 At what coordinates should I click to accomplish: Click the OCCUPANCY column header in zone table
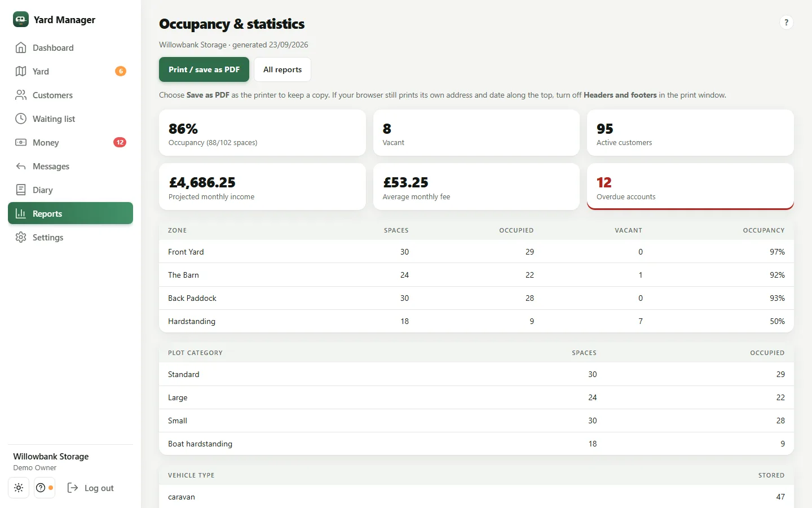click(764, 230)
